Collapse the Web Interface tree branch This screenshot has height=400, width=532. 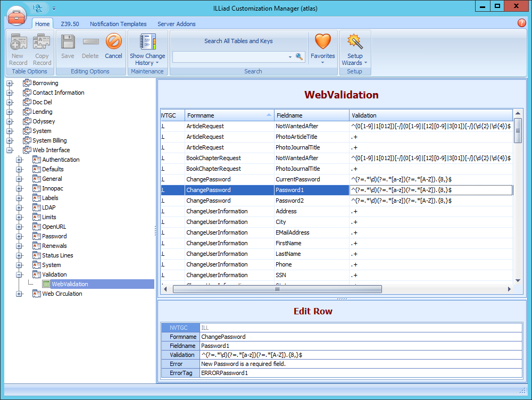[x=10, y=149]
